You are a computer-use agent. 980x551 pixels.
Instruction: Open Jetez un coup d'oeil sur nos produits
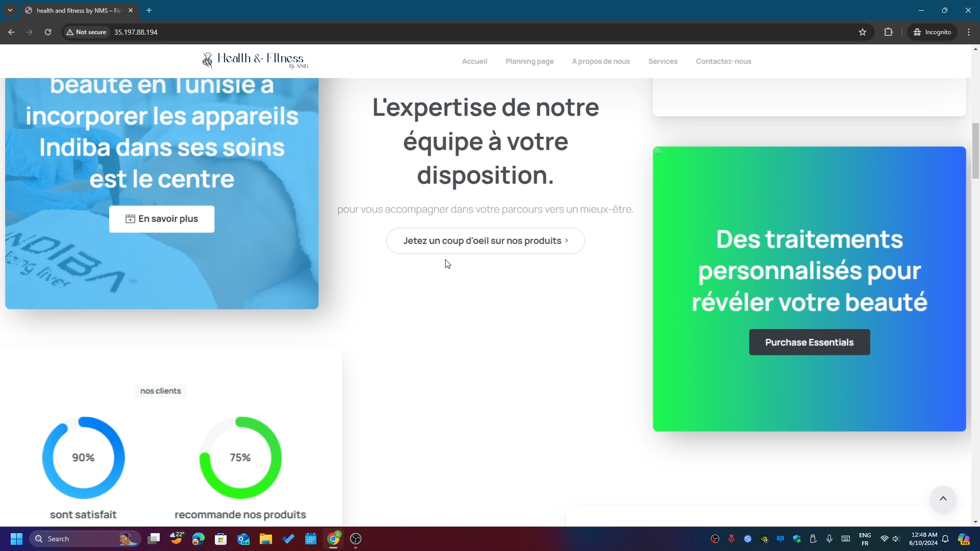485,241
